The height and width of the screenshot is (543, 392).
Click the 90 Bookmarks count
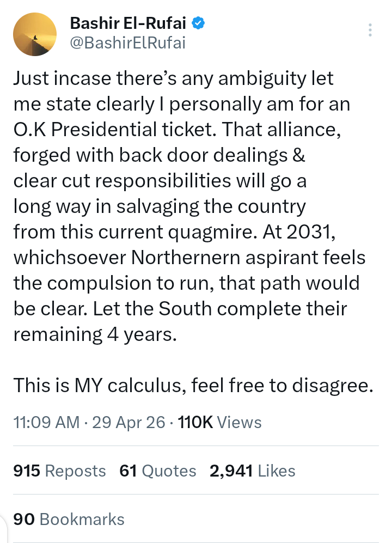coord(69,519)
